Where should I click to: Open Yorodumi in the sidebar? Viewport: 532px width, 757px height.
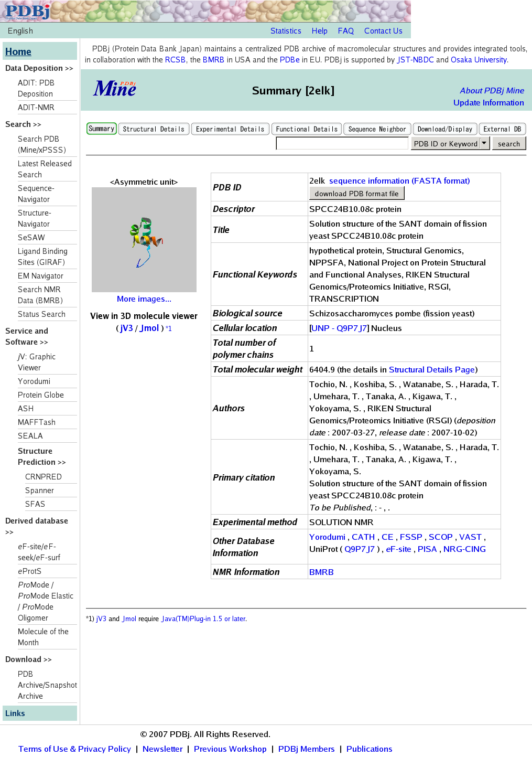point(34,381)
